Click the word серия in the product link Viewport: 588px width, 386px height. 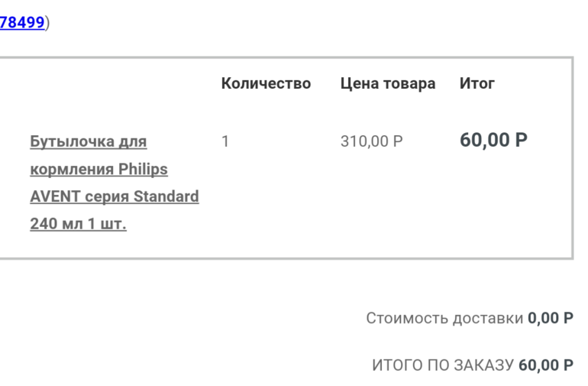coord(108,196)
